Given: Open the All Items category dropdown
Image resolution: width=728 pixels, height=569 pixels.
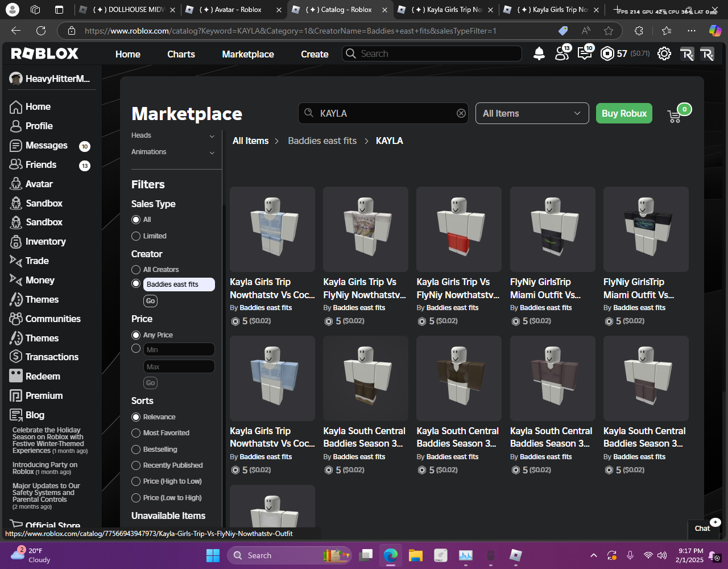Looking at the screenshot, I should 532,113.
